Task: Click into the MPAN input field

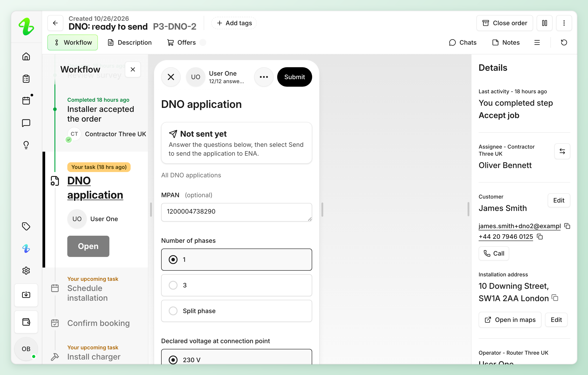Action: coord(236,212)
